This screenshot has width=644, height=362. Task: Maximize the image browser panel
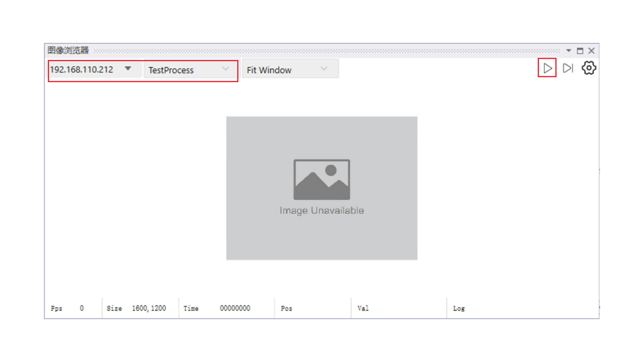[x=580, y=51]
